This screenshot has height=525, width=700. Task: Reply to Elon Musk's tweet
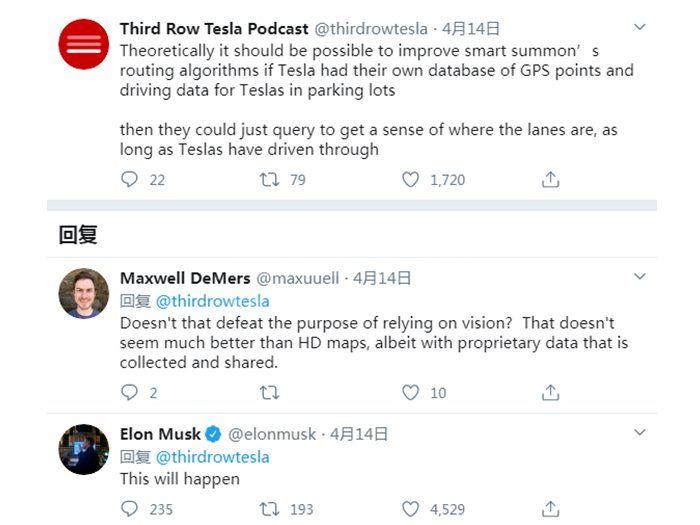click(129, 509)
